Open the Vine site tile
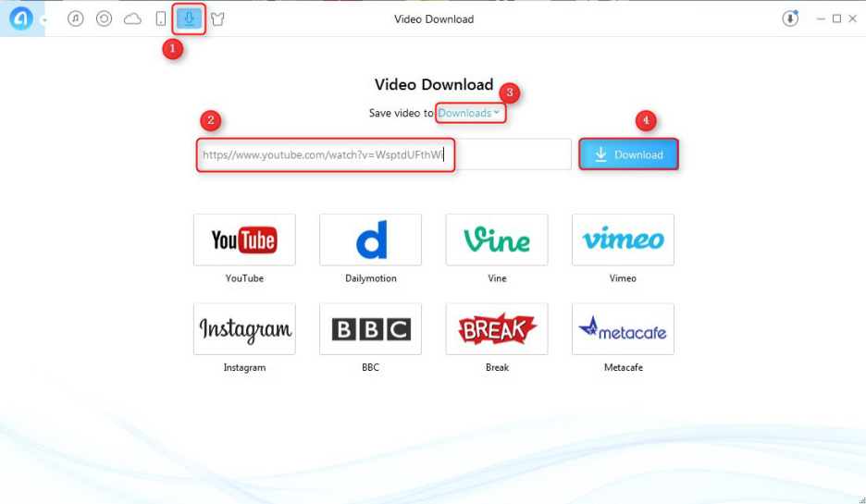This screenshot has width=866, height=504. [x=497, y=240]
